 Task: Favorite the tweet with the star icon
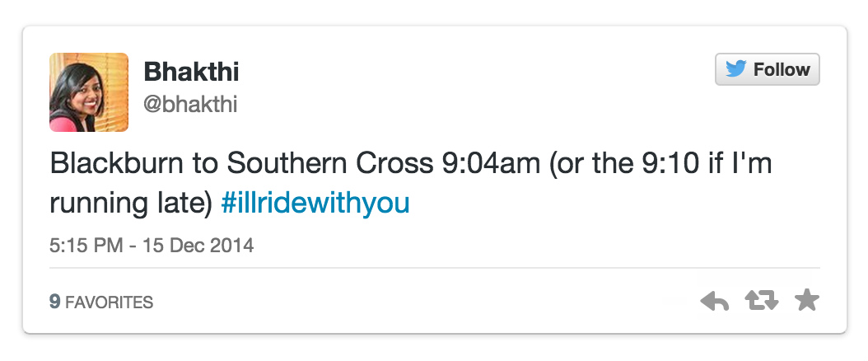click(x=806, y=301)
